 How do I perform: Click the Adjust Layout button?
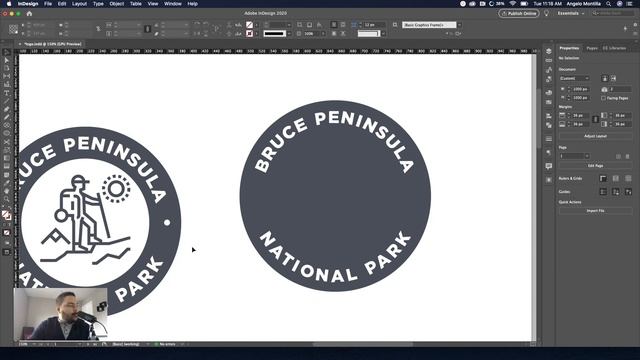pos(595,136)
